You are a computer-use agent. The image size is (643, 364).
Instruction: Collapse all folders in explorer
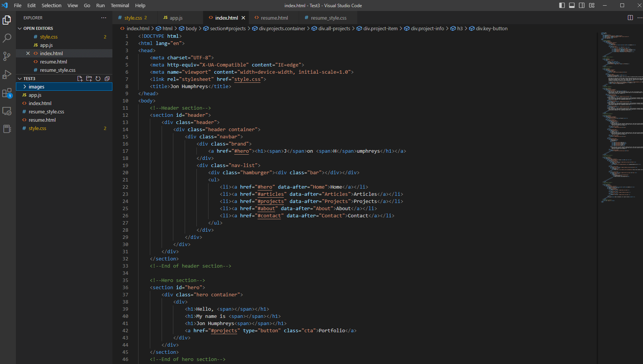click(x=107, y=79)
